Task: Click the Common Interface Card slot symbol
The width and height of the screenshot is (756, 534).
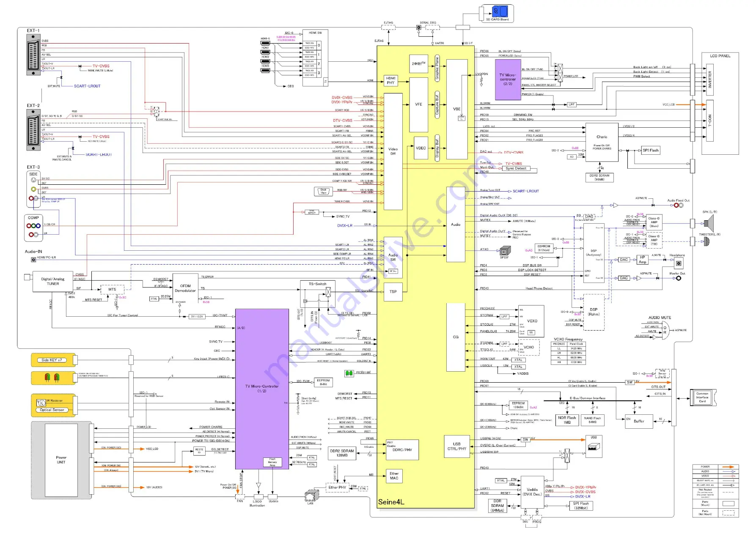Action: click(704, 398)
